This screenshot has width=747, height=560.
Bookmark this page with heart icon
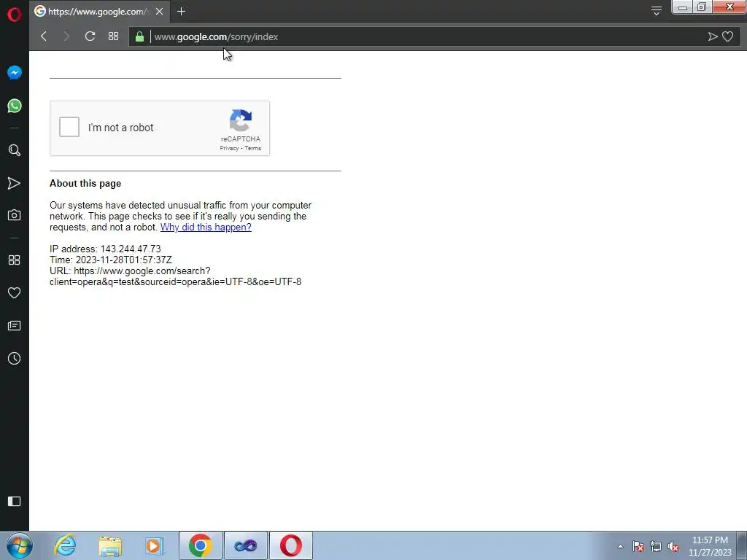(x=727, y=36)
